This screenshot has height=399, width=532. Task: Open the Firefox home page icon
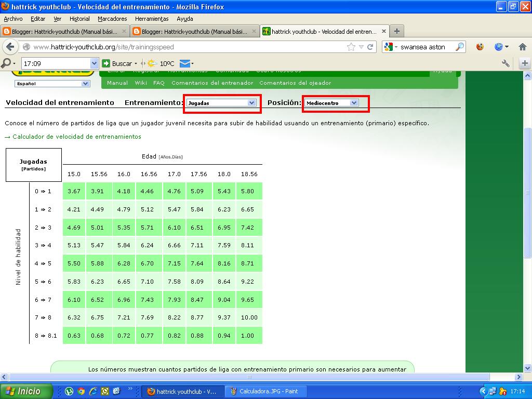point(523,47)
